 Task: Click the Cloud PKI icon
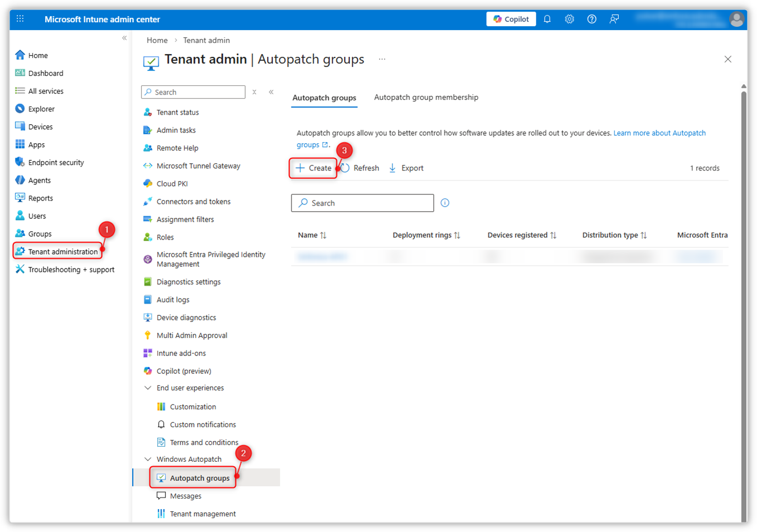[148, 183]
